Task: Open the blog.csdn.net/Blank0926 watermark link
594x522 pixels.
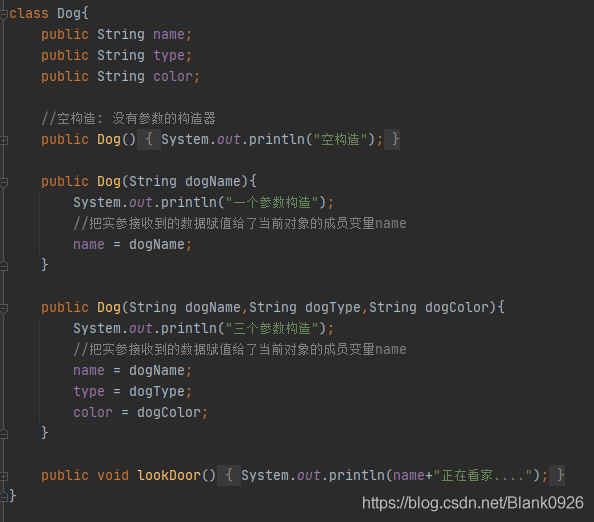Action: [x=472, y=503]
